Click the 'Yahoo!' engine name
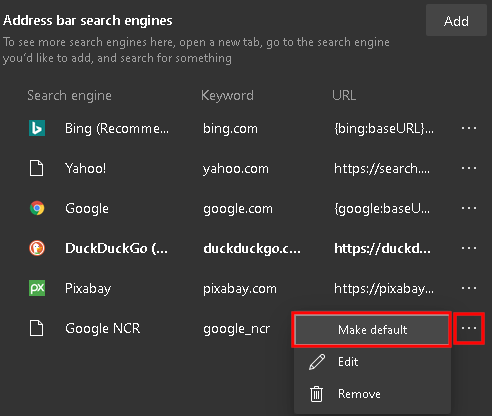Image resolution: width=492 pixels, height=416 pixels. point(85,168)
